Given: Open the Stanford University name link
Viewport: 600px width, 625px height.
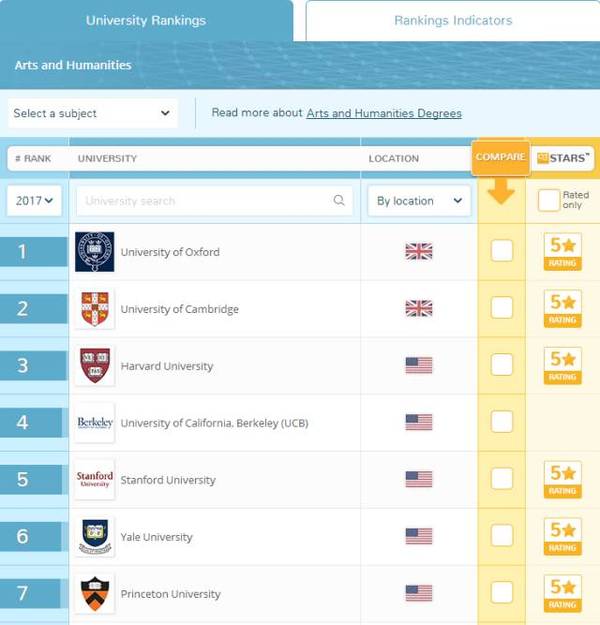Looking at the screenshot, I should click(x=168, y=480).
